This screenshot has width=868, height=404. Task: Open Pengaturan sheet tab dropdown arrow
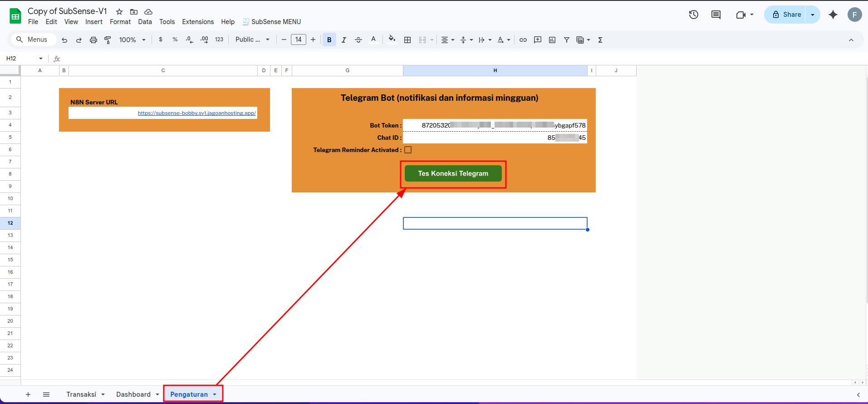(x=215, y=394)
